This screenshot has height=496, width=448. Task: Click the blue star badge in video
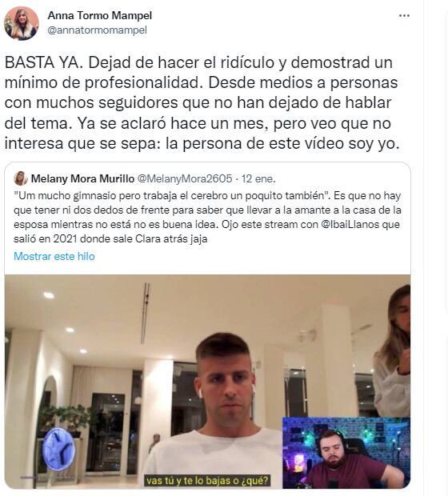pos(59,449)
